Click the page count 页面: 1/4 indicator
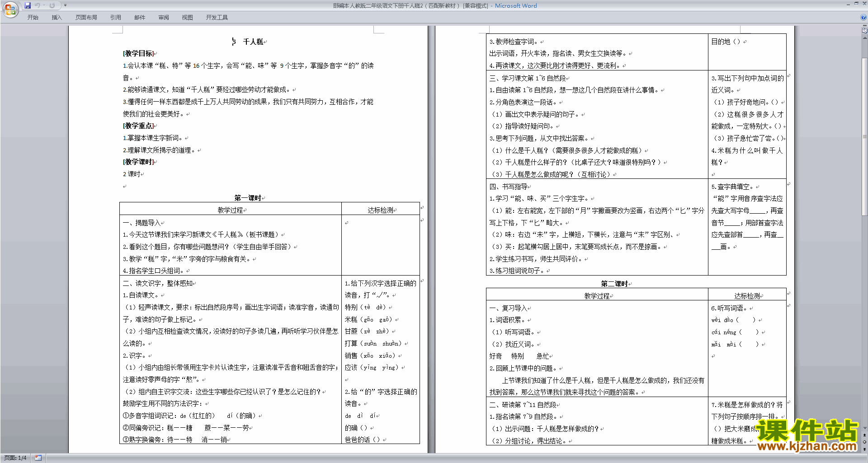Viewport: 868px width, 463px height. point(15,458)
